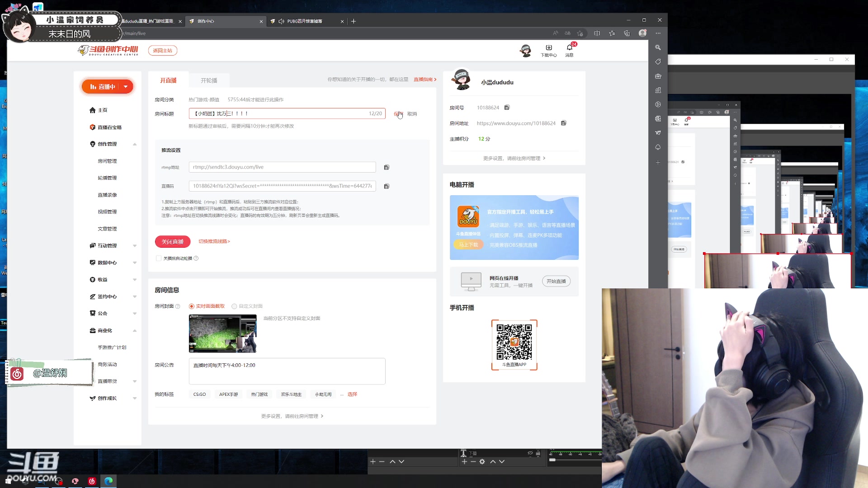Open the Edge sidebar Drop paper-plane icon
868x488 pixels.
coord(658,133)
